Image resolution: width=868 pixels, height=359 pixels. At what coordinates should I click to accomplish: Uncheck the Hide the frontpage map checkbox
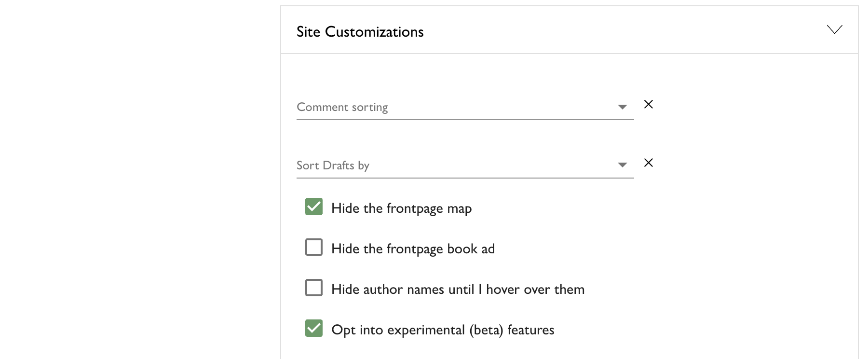pyautogui.click(x=314, y=207)
